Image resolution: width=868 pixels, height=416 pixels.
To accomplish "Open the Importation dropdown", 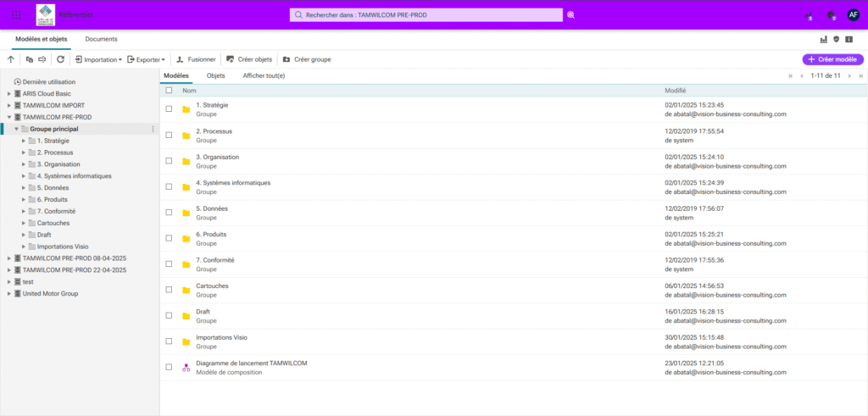I will [x=98, y=59].
